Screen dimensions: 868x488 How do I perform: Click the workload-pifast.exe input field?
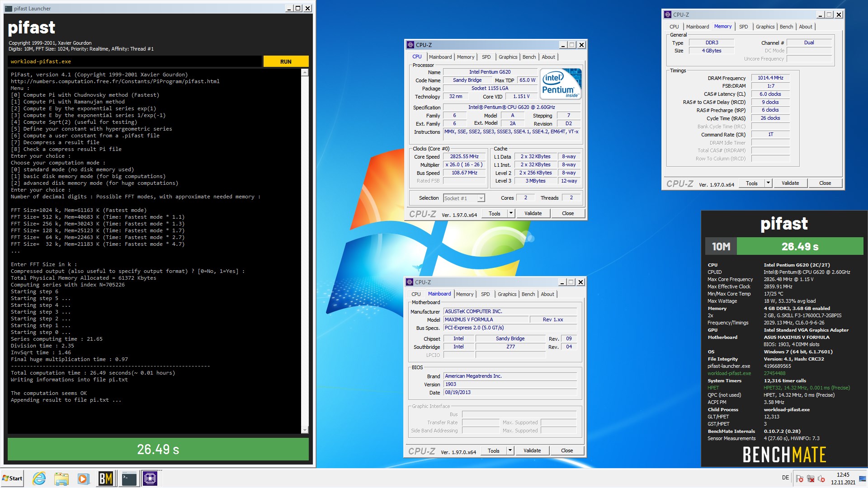pos(135,61)
